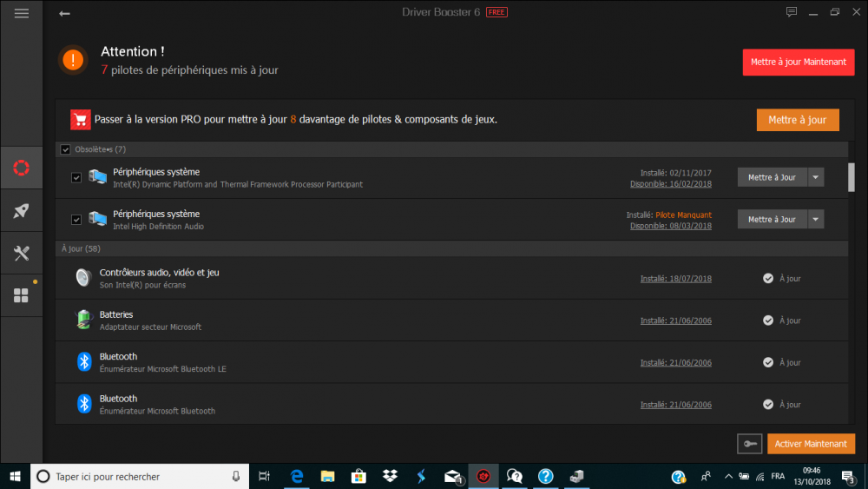Open the Tools wrench sidebar icon
This screenshot has width=868, height=489.
(x=22, y=253)
